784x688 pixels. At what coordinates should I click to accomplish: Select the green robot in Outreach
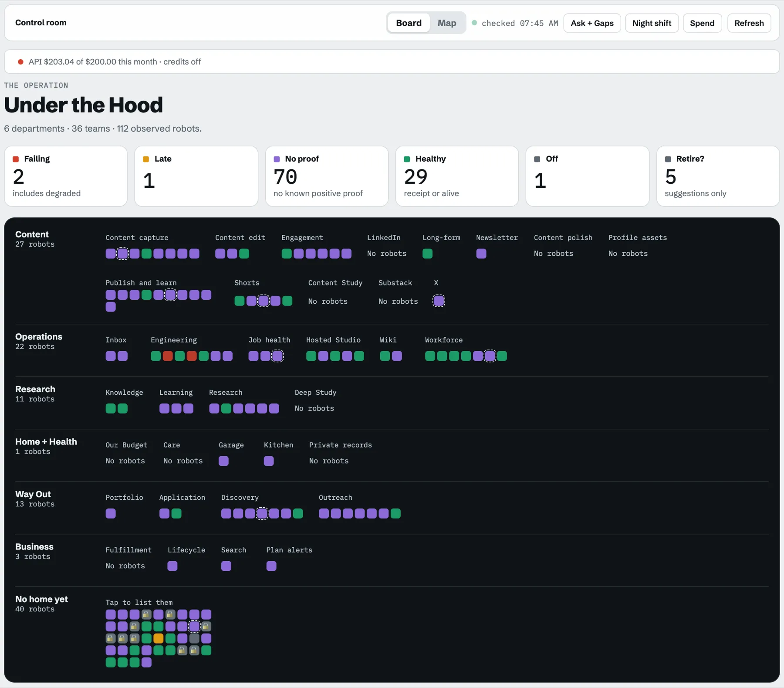click(x=395, y=513)
